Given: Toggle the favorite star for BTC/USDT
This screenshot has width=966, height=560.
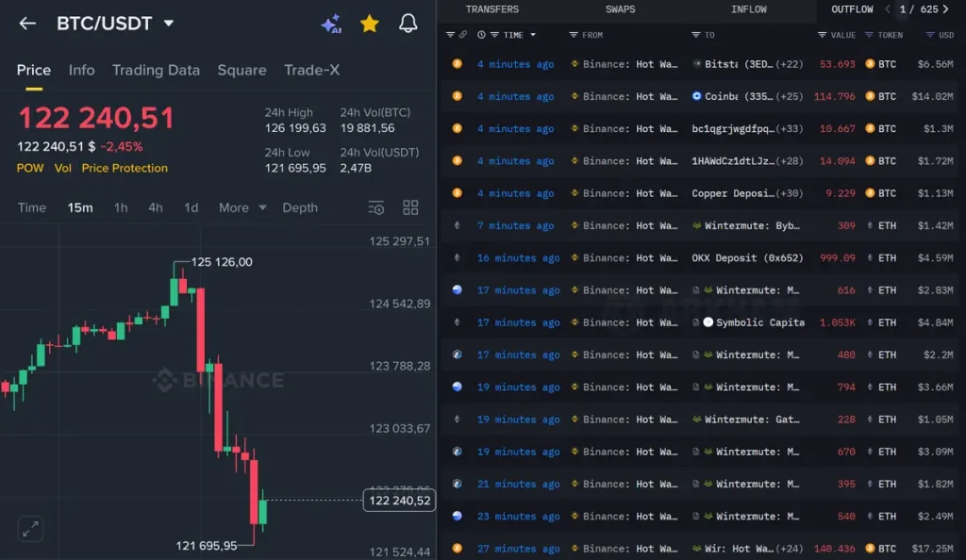Looking at the screenshot, I should click(x=369, y=23).
